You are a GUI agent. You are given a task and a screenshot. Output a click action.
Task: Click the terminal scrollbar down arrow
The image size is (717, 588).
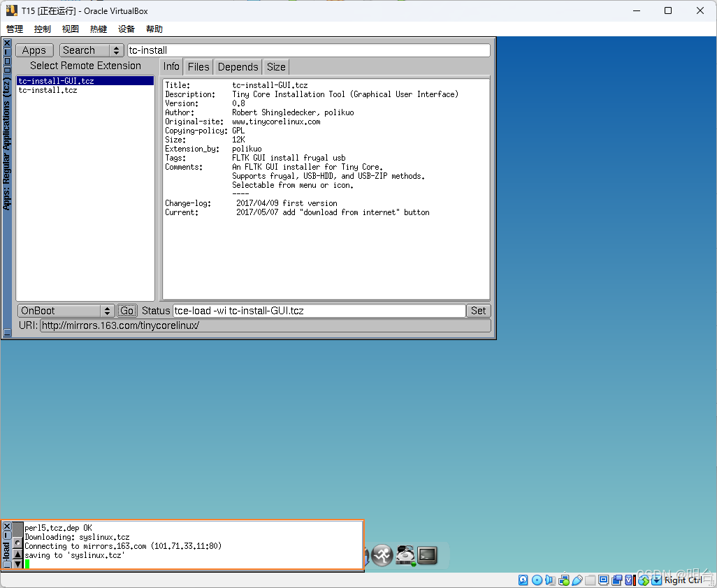tap(17, 564)
